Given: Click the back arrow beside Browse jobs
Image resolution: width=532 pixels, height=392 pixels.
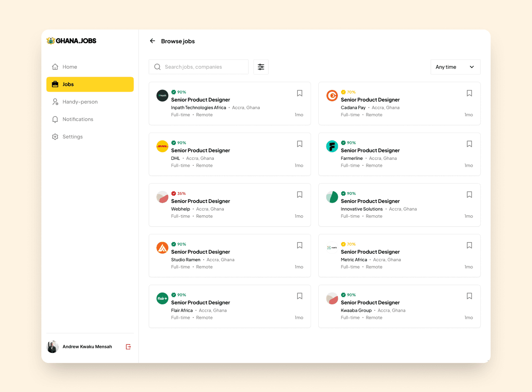Looking at the screenshot, I should tap(152, 41).
